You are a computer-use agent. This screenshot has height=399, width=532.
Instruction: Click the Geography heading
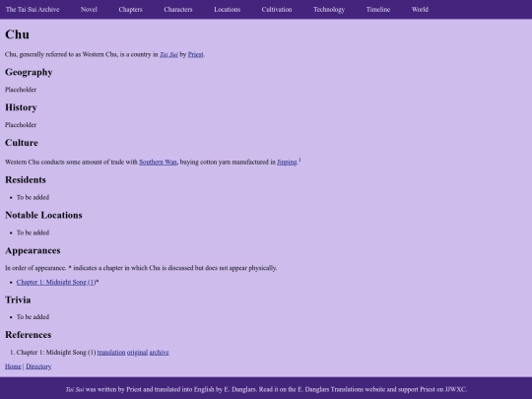[x=29, y=72]
